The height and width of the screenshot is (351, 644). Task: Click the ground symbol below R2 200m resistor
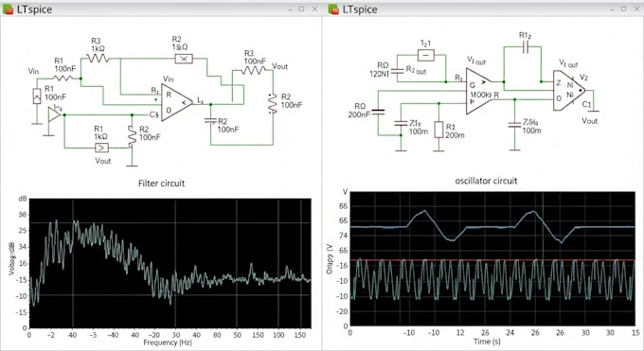pos(438,150)
